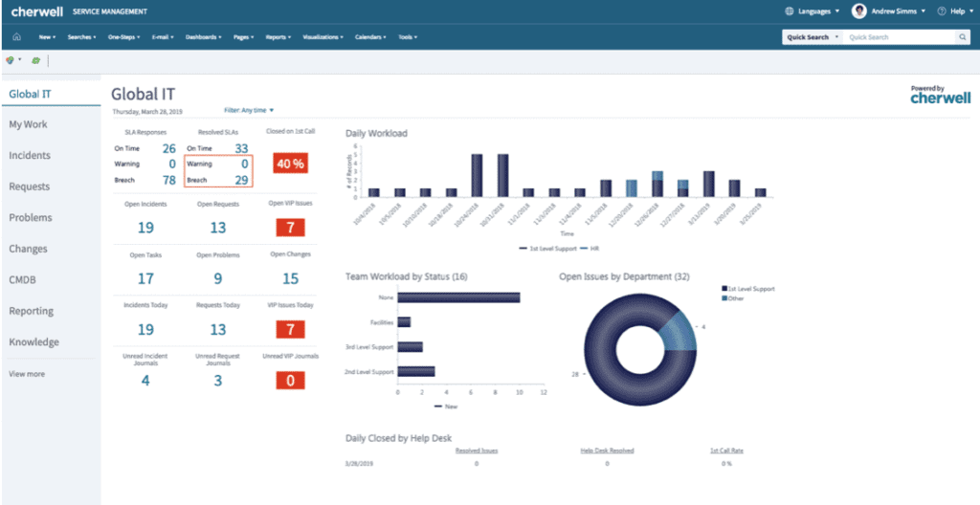Change the Filter: Any time dropdown
The width and height of the screenshot is (980, 505).
(x=249, y=110)
